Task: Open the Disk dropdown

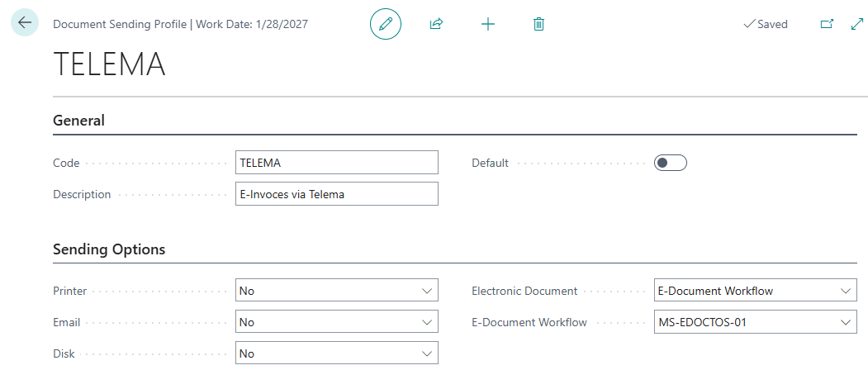Action: click(x=336, y=353)
